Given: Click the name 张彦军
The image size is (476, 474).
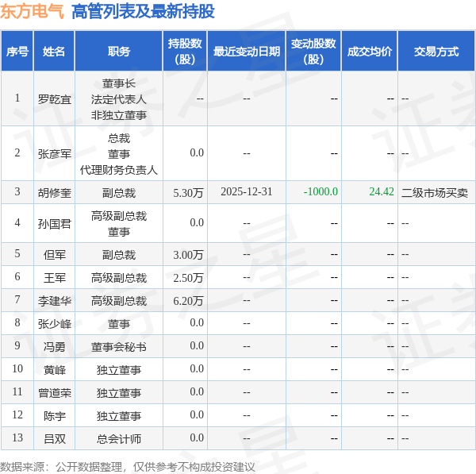Looking at the screenshot, I should 54,154.
